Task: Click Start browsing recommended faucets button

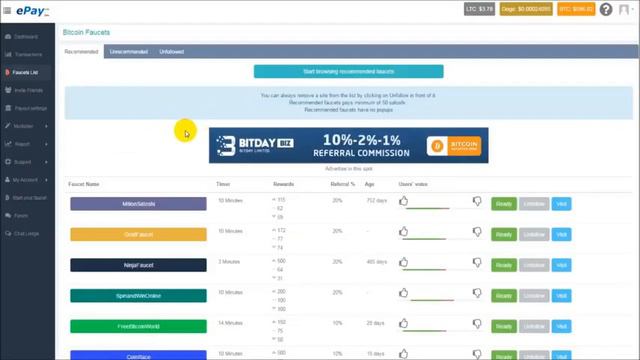Action: point(349,71)
